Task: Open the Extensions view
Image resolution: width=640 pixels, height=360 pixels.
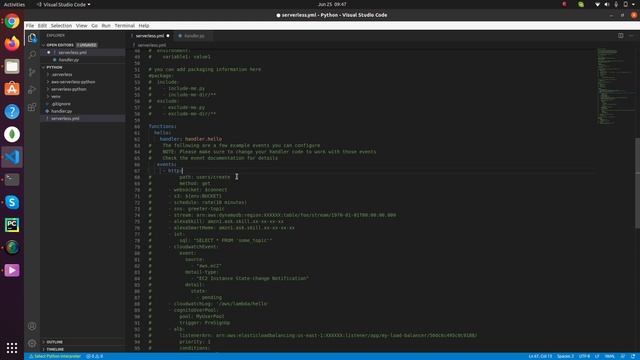Action: click(32, 107)
